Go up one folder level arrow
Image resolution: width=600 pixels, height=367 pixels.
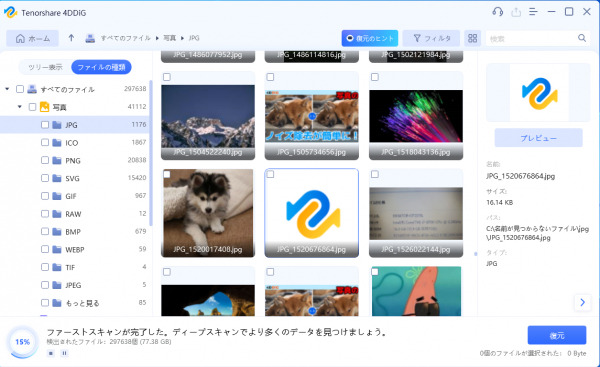(x=71, y=38)
